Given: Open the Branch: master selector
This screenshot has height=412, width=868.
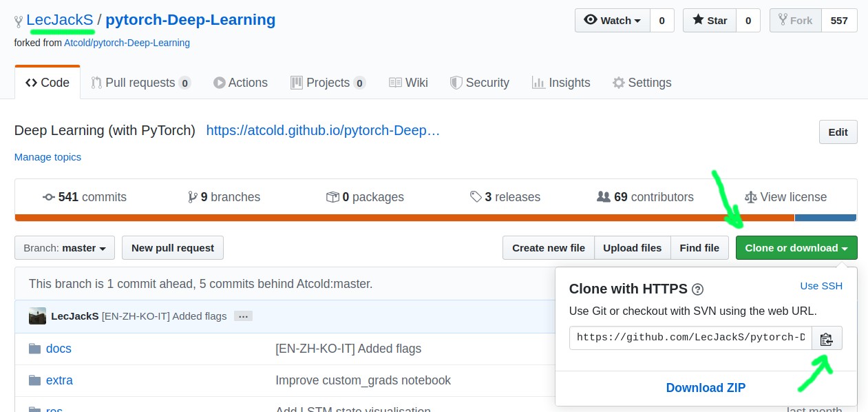Looking at the screenshot, I should pyautogui.click(x=65, y=248).
